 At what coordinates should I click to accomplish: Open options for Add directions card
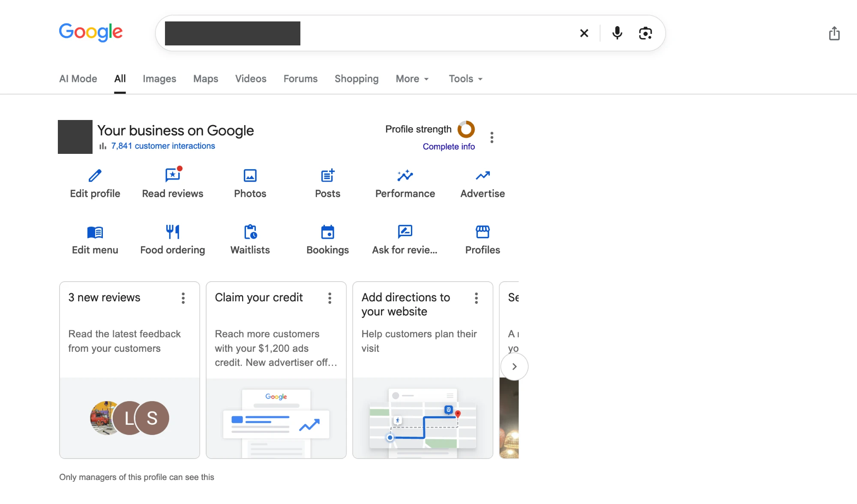click(476, 298)
